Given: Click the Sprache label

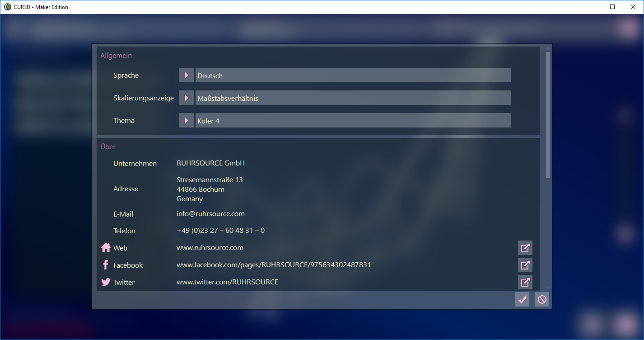Looking at the screenshot, I should tap(126, 76).
